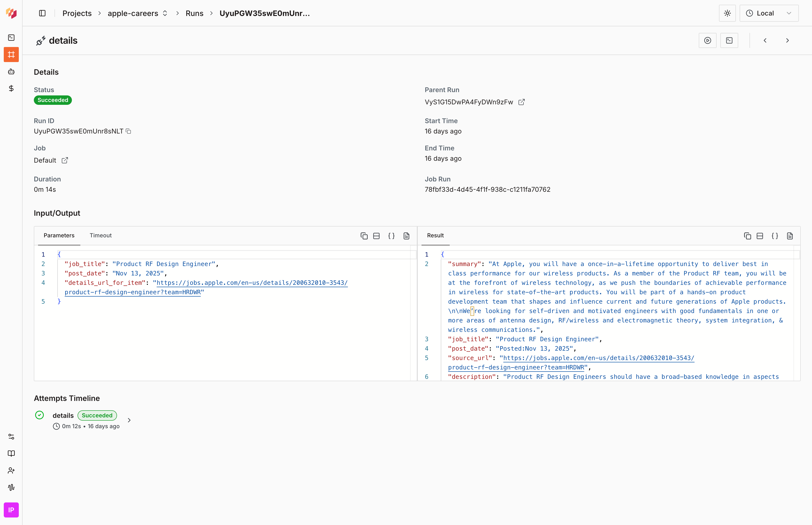
Task: Navigate to the Runs breadcrumb
Action: pyautogui.click(x=194, y=13)
